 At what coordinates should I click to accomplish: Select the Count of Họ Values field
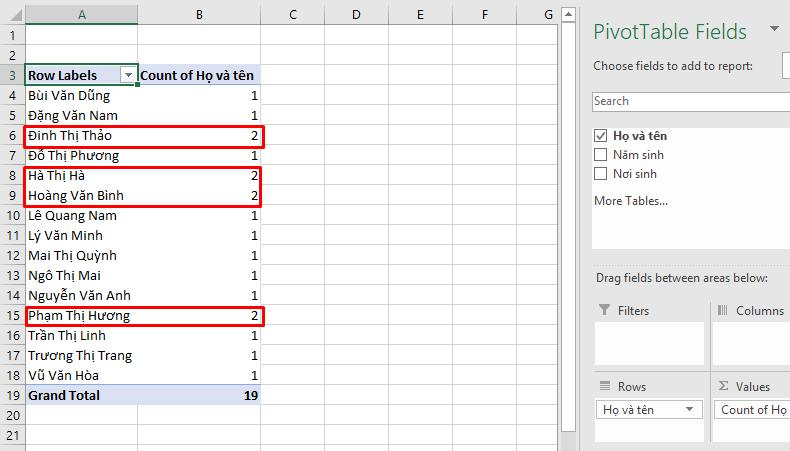click(752, 409)
